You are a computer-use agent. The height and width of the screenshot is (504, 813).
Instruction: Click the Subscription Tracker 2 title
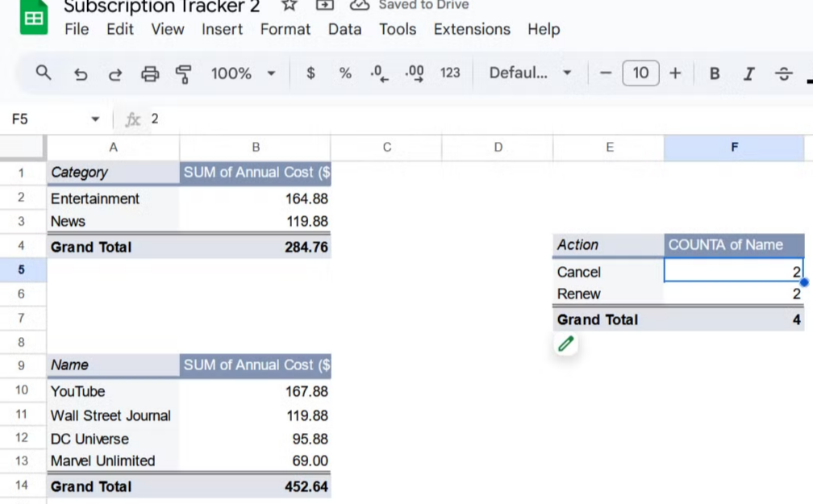click(x=162, y=6)
